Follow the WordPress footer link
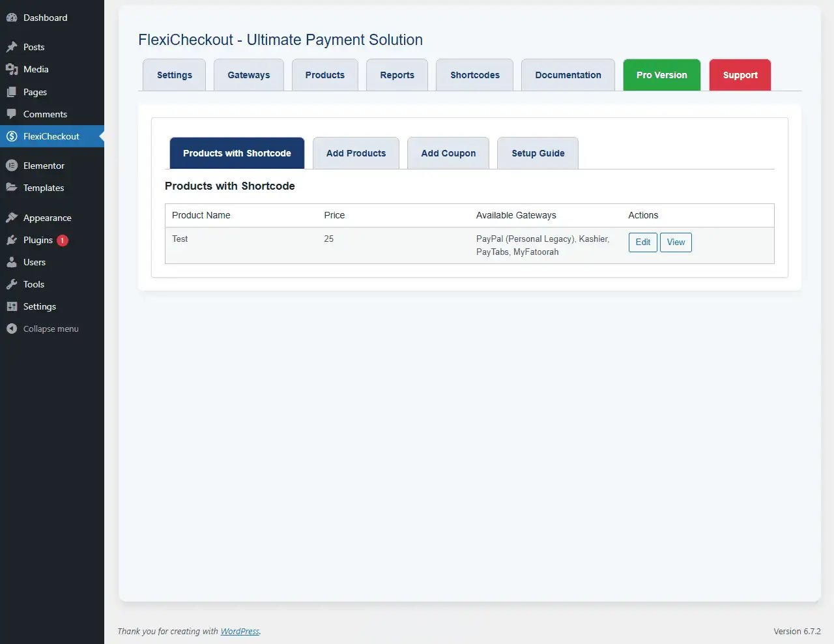This screenshot has width=834, height=644. click(x=240, y=631)
